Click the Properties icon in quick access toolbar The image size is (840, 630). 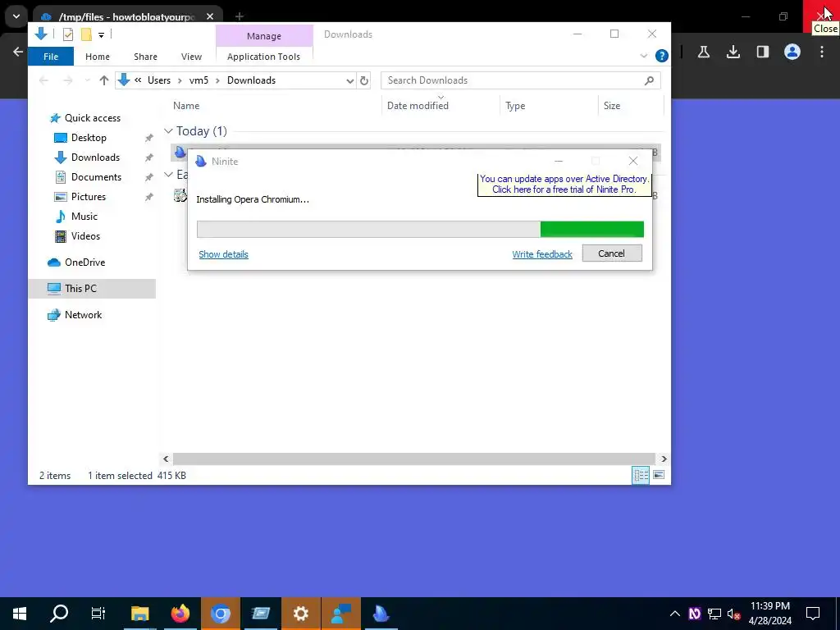67,34
